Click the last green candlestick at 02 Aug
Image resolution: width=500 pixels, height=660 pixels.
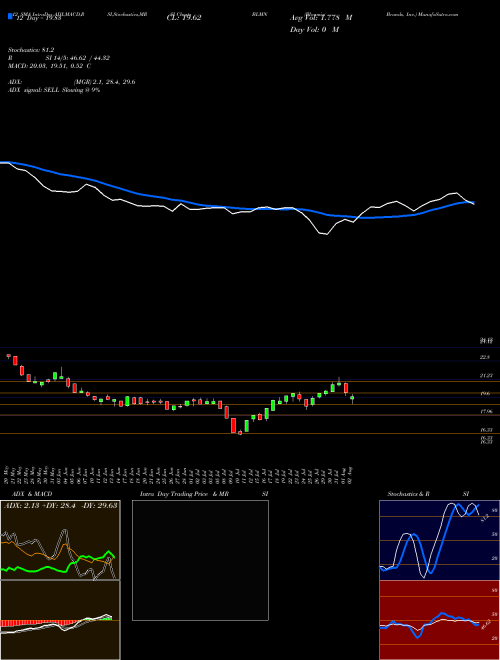(352, 398)
